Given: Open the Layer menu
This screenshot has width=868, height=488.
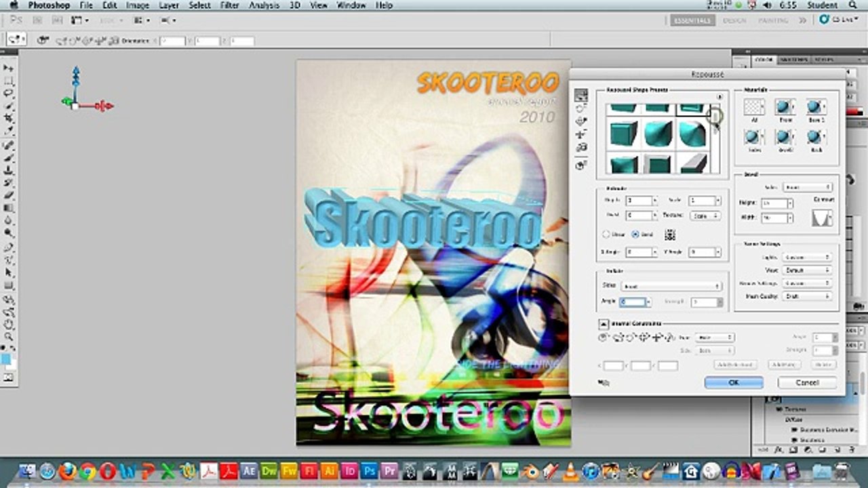Looking at the screenshot, I should [x=169, y=5].
